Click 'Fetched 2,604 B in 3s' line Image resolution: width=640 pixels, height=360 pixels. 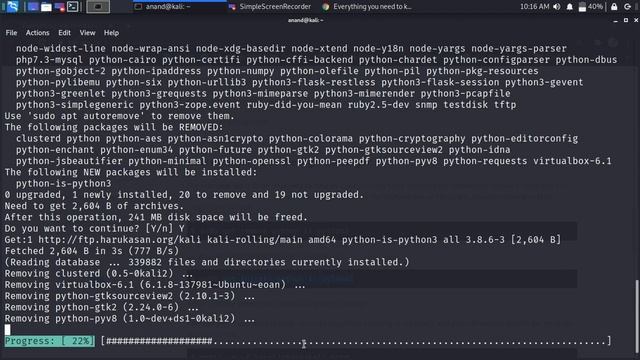point(92,251)
